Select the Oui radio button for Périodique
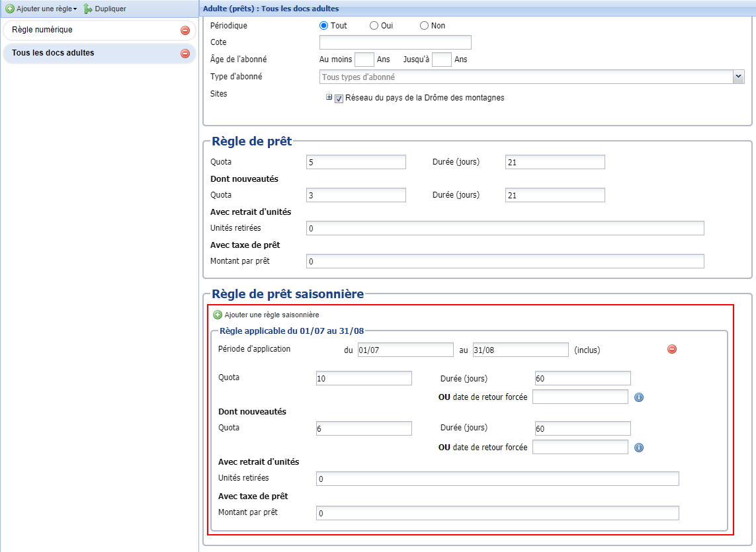Image resolution: width=756 pixels, height=552 pixels. pos(374,26)
